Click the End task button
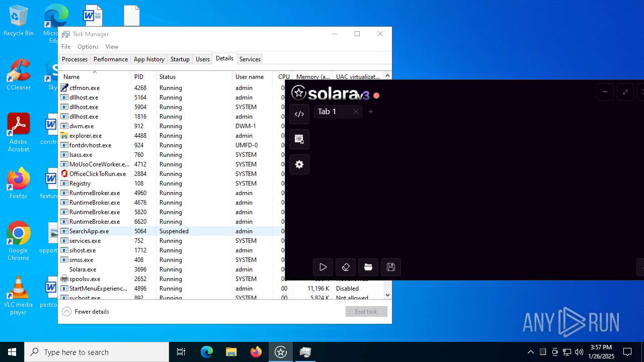644x362 pixels. point(366,312)
